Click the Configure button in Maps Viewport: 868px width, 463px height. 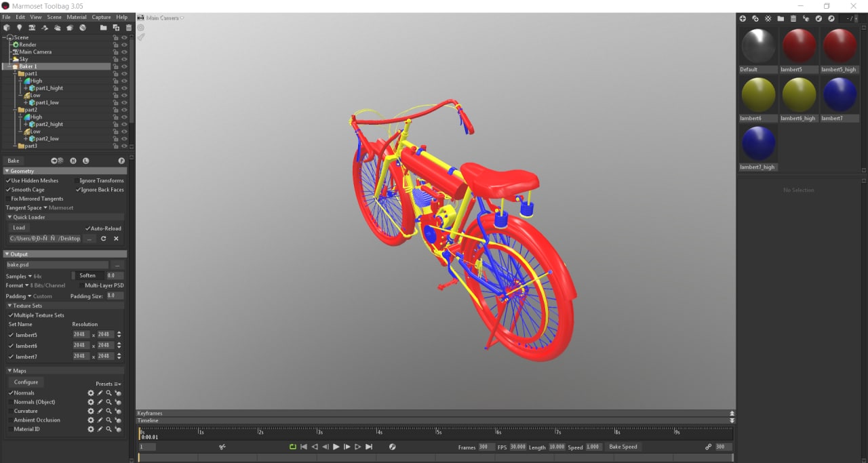[x=26, y=382]
